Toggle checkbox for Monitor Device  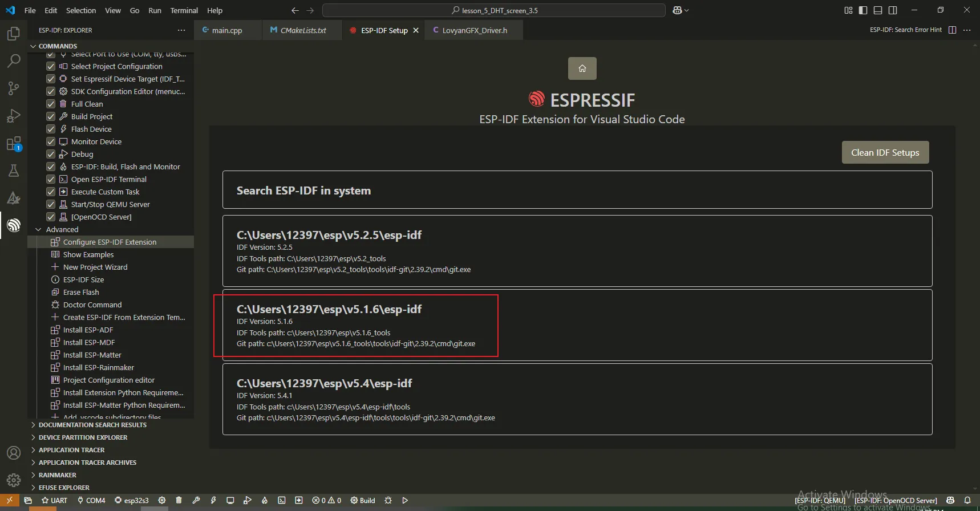pos(51,141)
